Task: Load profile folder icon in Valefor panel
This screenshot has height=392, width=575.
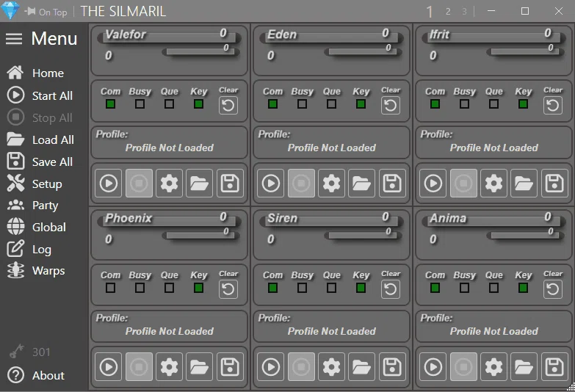Action: tap(200, 183)
